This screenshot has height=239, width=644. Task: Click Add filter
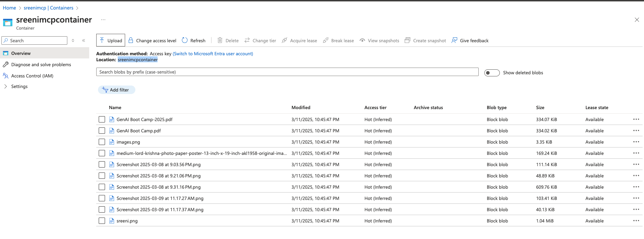click(x=116, y=90)
